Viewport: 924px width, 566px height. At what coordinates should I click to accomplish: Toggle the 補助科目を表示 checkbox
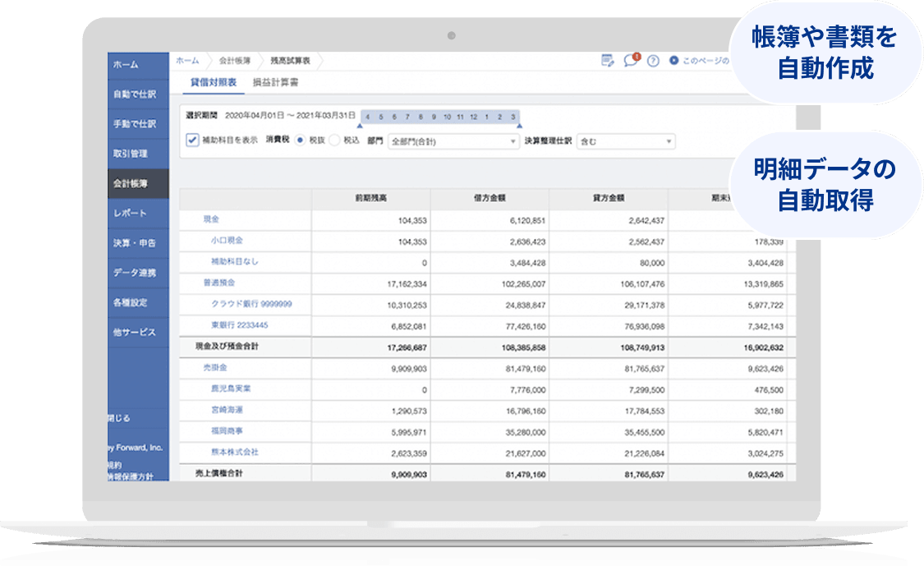click(x=192, y=140)
